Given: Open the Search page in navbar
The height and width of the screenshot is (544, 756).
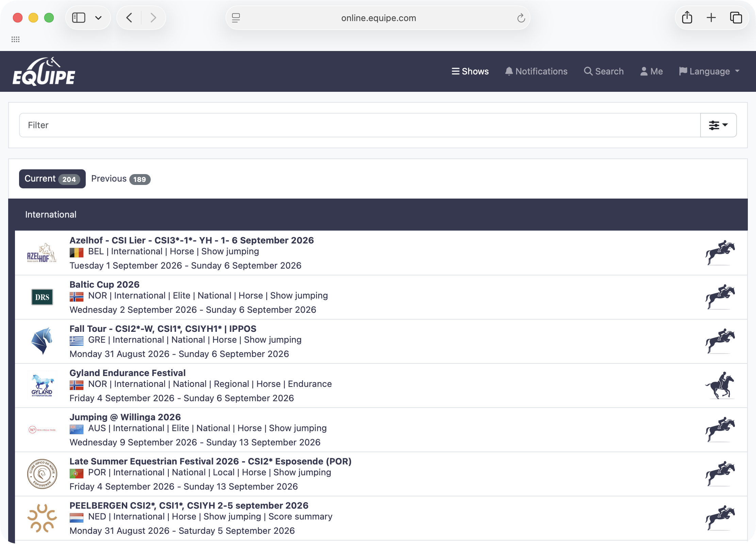Looking at the screenshot, I should (604, 71).
